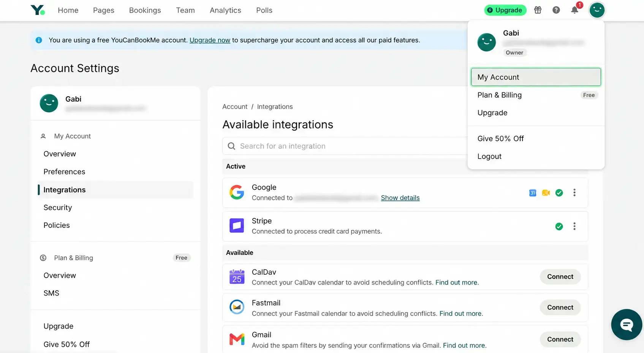Screen dimensions: 644x353
Task: Go to Home in top navigation
Action: tap(68, 10)
